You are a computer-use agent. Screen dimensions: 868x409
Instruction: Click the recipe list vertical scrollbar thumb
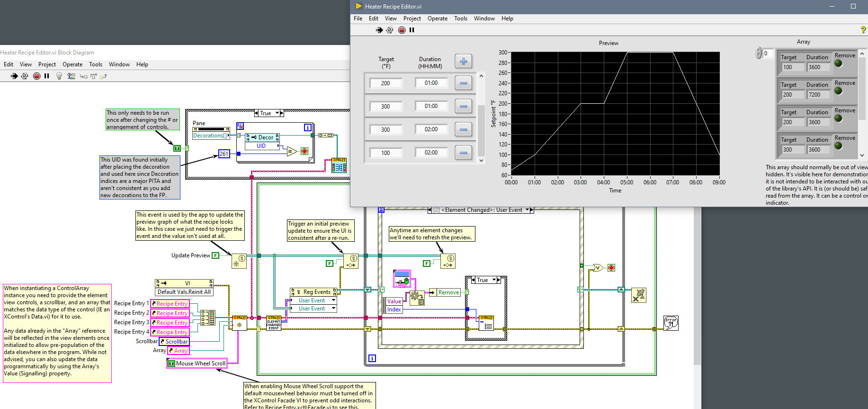click(x=481, y=130)
